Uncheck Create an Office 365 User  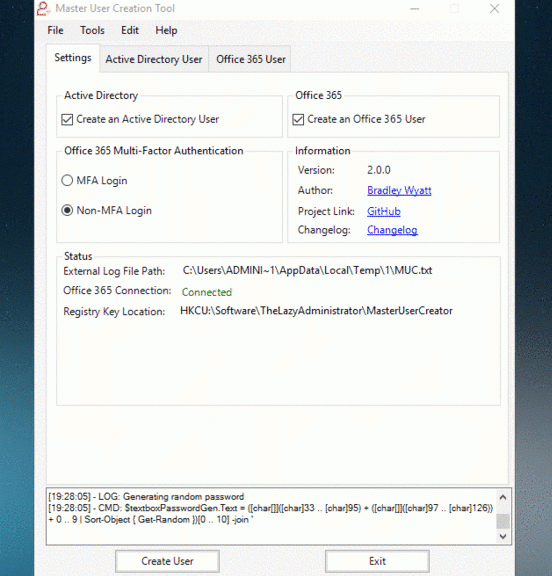(x=298, y=120)
